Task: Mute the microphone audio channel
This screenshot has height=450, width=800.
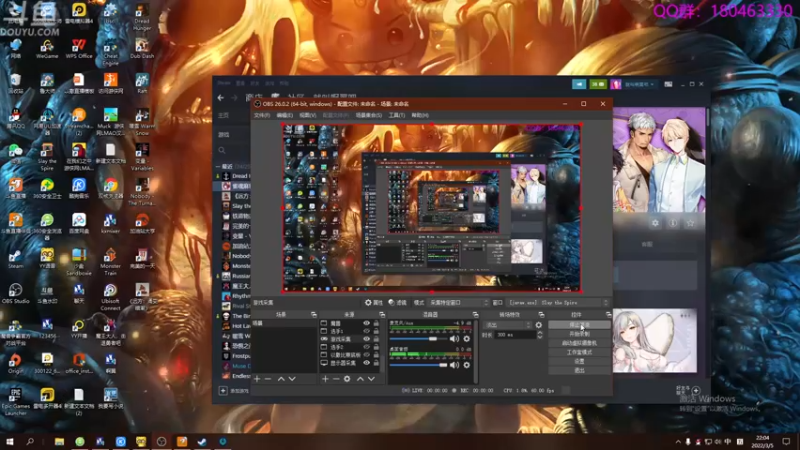Action: (x=454, y=339)
